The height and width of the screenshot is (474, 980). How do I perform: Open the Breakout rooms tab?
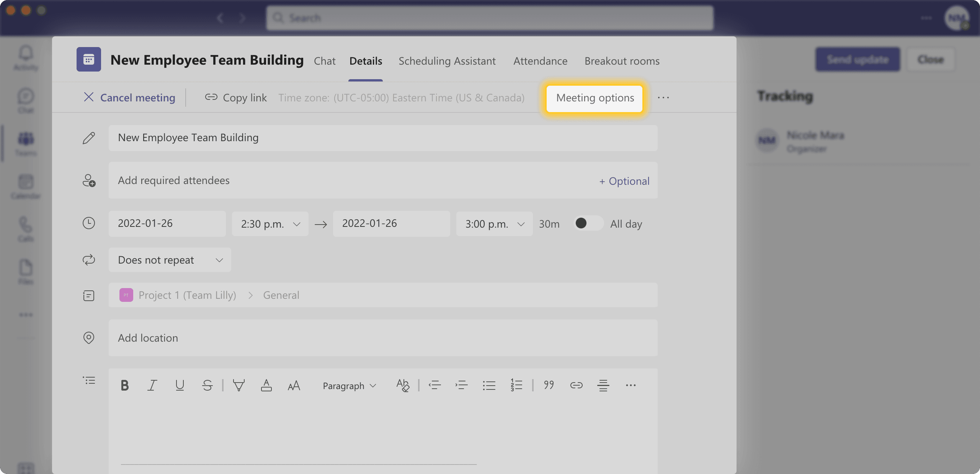(622, 61)
